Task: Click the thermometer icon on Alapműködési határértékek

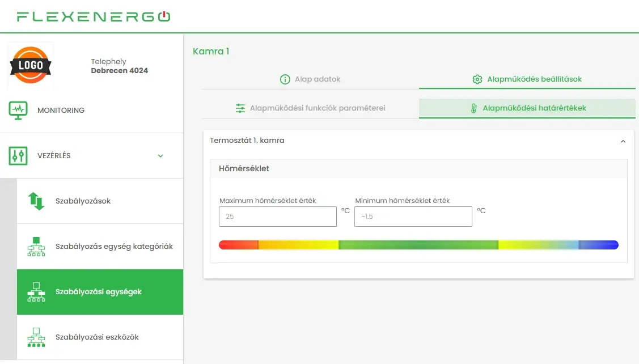Action: [x=474, y=108]
